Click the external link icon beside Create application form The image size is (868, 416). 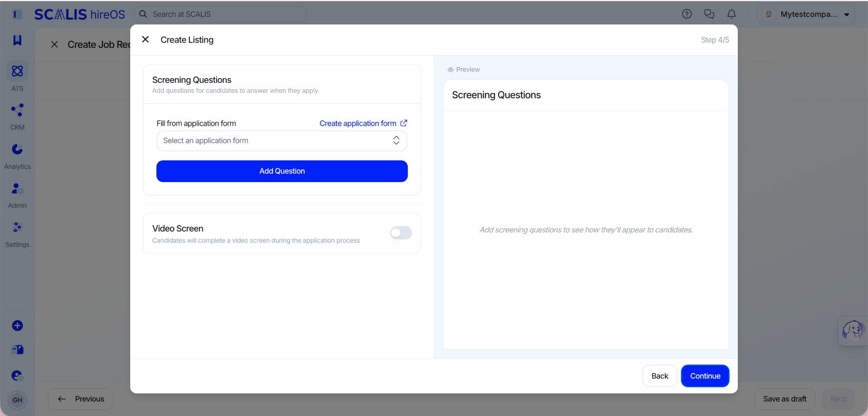404,123
